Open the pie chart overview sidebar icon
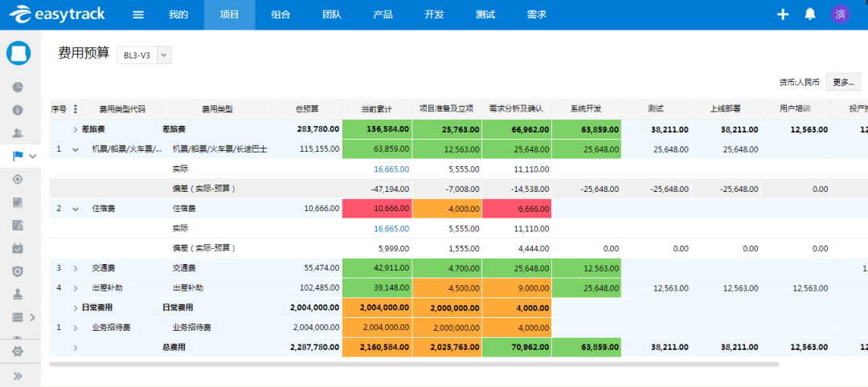 [x=18, y=87]
